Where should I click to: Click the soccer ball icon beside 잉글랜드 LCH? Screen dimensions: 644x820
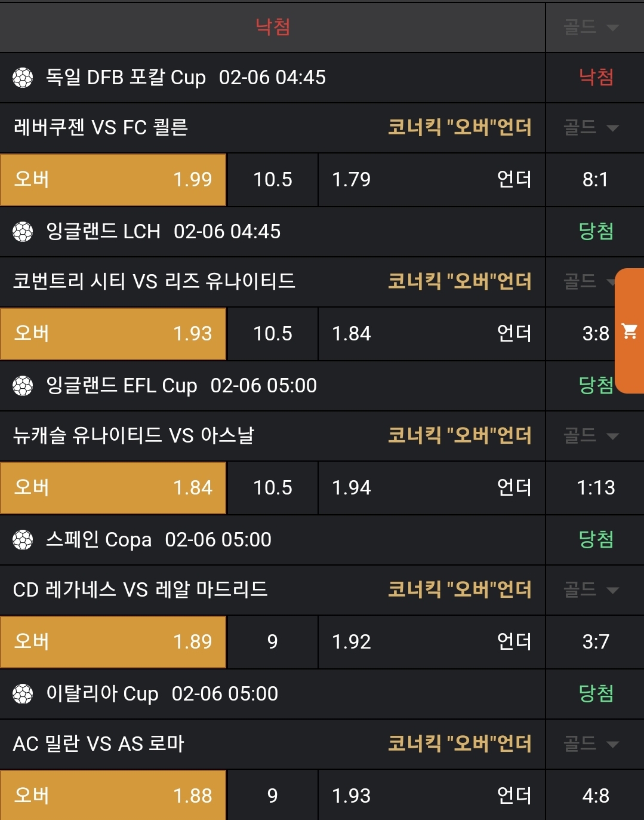point(23,232)
